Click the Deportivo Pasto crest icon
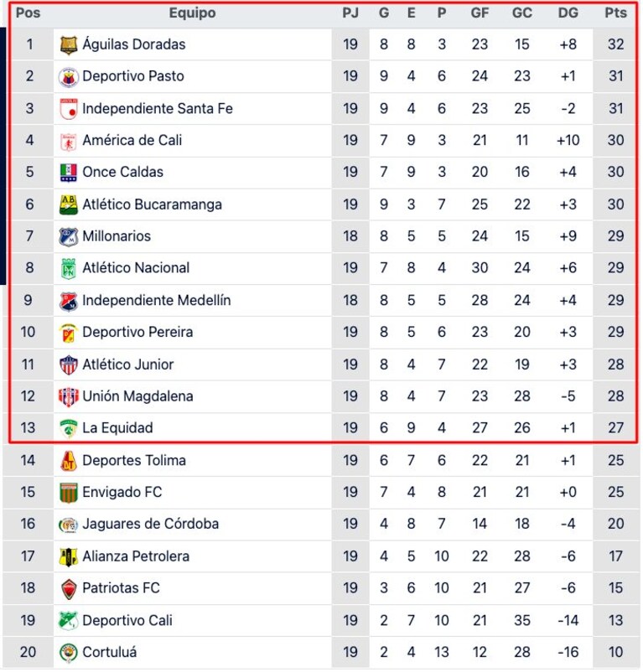 point(69,77)
